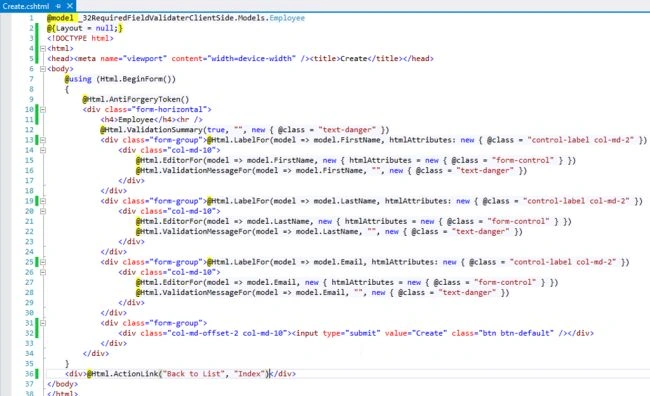Collapse the form-horizontal div on line 10
The image size is (650, 396).
(43, 109)
